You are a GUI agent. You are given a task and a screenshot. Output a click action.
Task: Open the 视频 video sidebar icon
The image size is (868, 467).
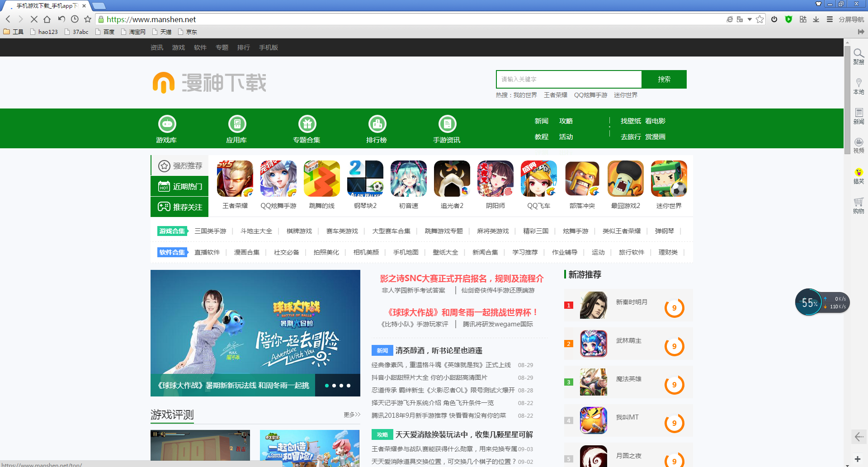859,146
